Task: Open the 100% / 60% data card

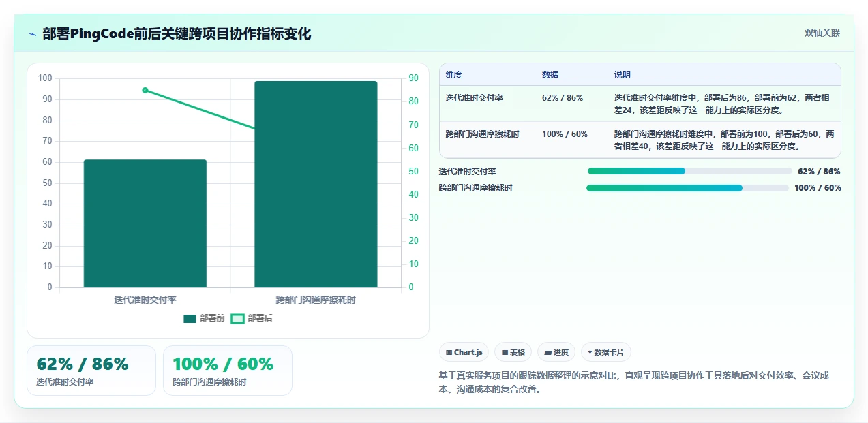Action: coord(228,371)
